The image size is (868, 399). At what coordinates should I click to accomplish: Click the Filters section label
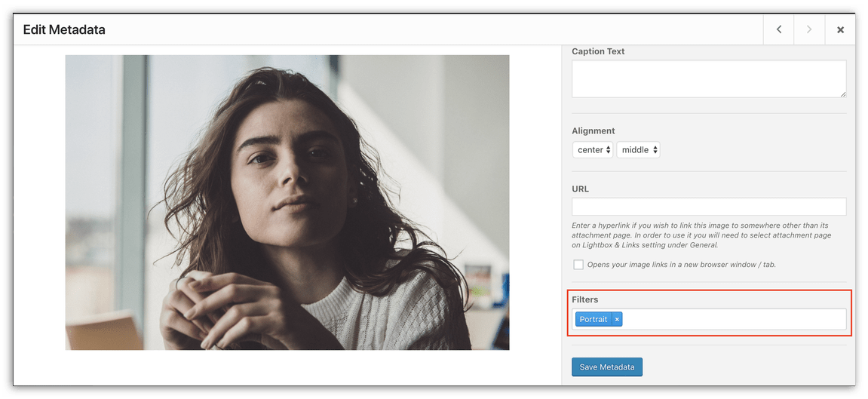click(x=585, y=299)
